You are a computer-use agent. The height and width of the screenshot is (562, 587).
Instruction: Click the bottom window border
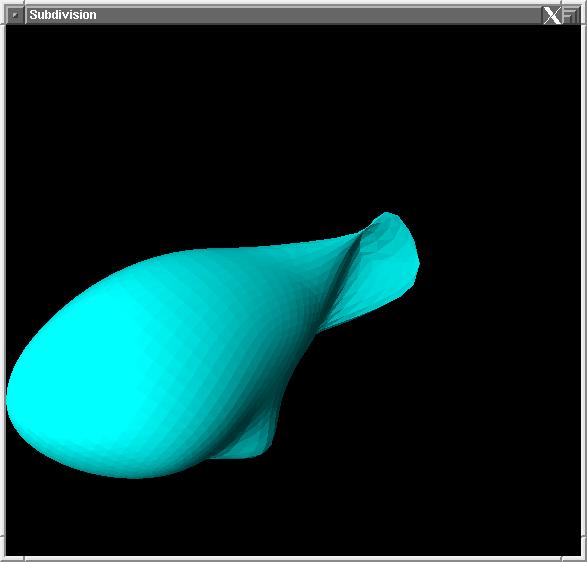click(x=294, y=559)
